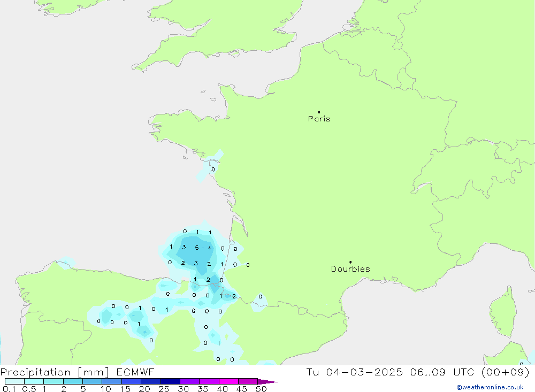
Task: Click the precipitation value 4 offshore
Action: click(x=210, y=248)
